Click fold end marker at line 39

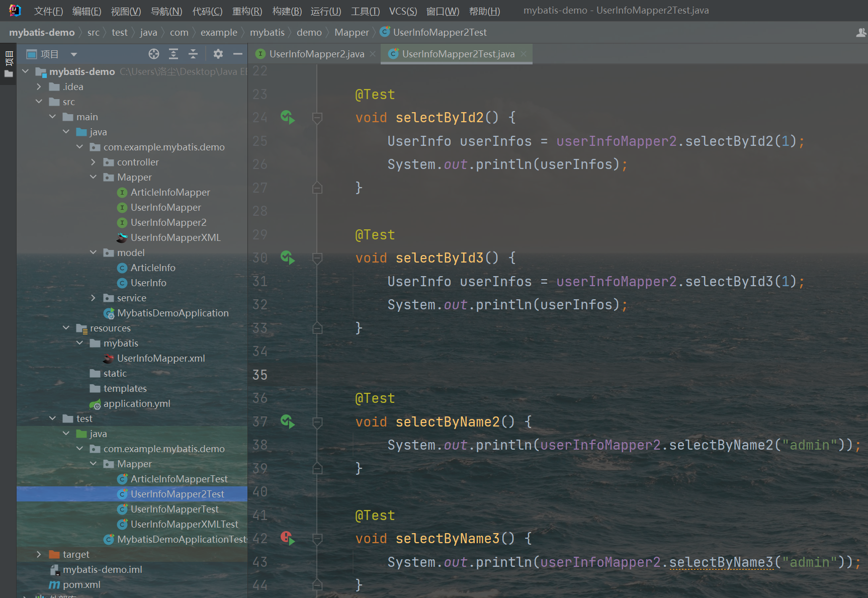click(317, 468)
